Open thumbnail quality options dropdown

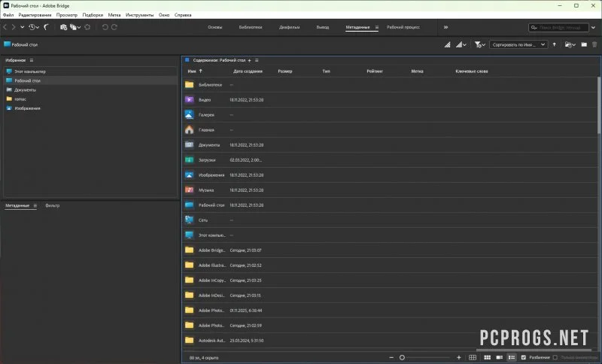461,45
